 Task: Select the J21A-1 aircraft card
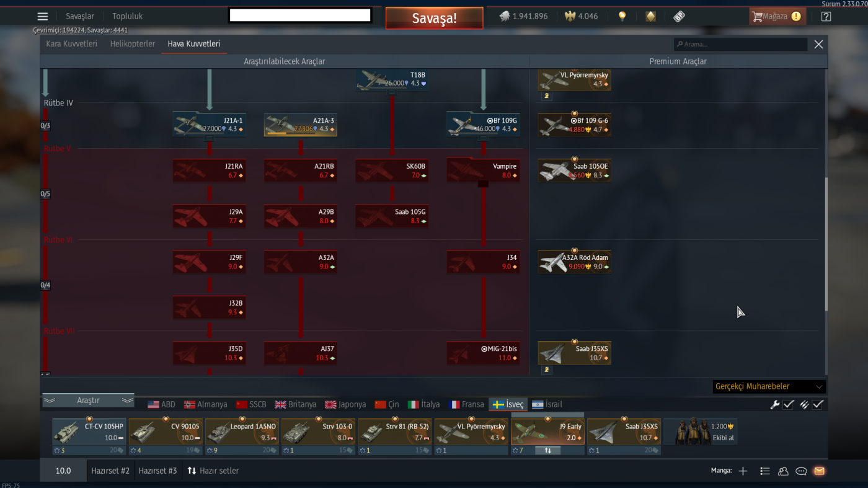210,125
